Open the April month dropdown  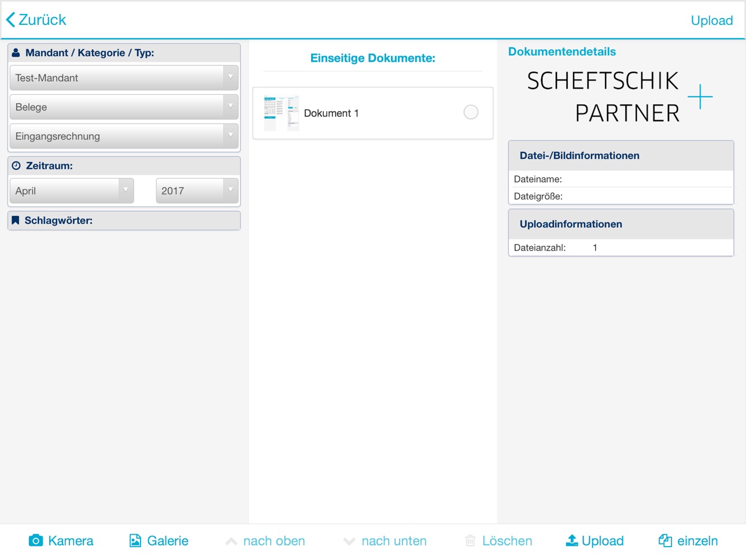tap(72, 190)
